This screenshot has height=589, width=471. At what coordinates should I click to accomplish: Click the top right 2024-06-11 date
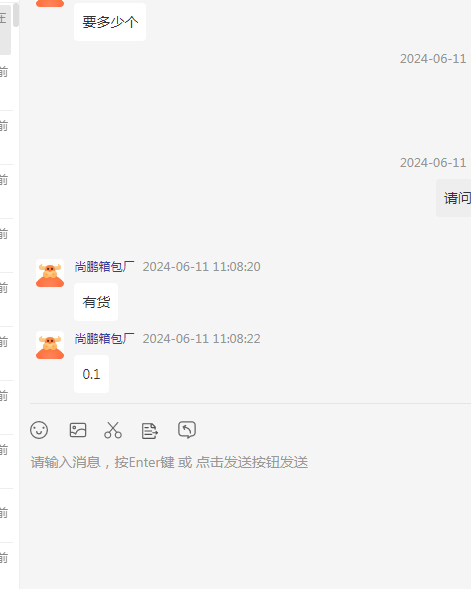coord(433,59)
